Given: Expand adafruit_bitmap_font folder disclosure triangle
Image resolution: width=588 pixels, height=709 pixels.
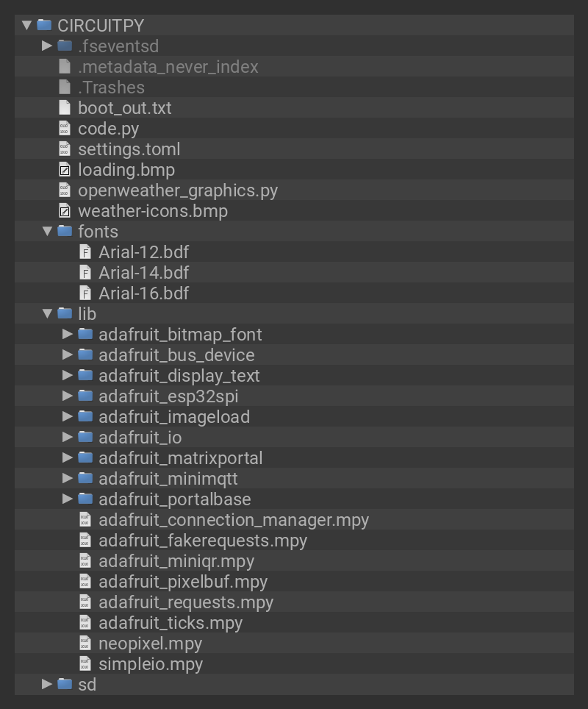Looking at the screenshot, I should pyautogui.click(x=68, y=335).
